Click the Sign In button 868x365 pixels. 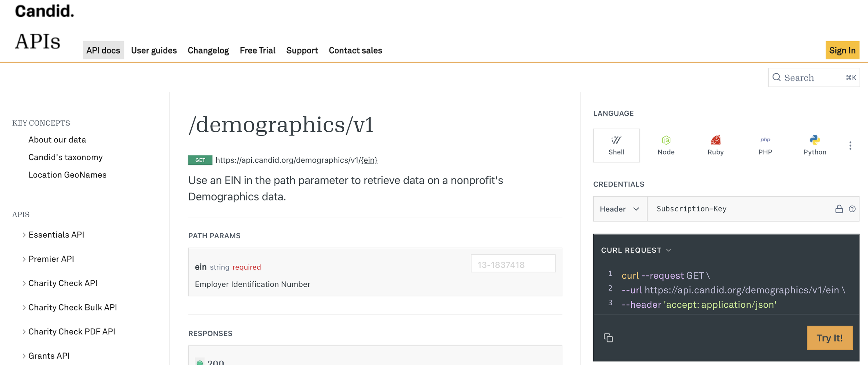(x=842, y=50)
